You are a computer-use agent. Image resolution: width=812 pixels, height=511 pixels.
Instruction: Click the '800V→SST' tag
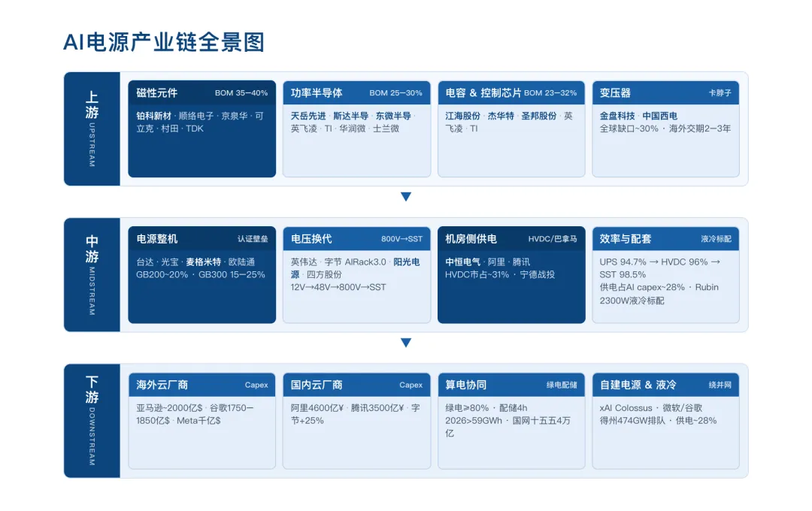pos(401,239)
